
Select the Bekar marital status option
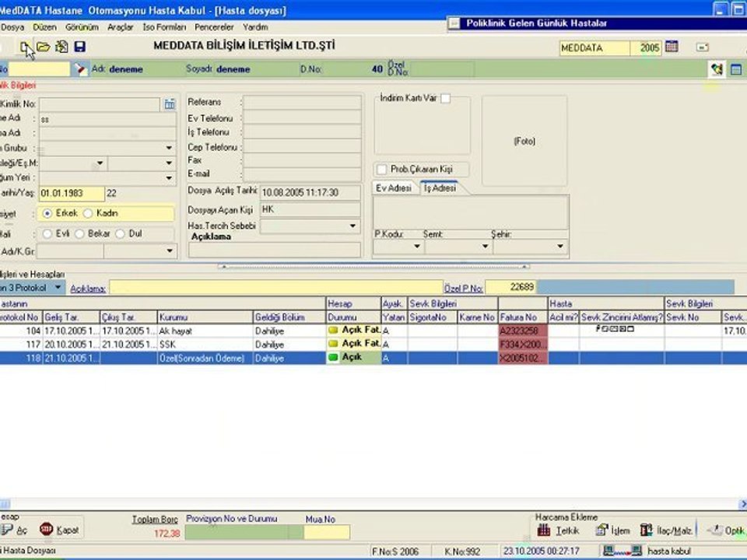pos(79,234)
